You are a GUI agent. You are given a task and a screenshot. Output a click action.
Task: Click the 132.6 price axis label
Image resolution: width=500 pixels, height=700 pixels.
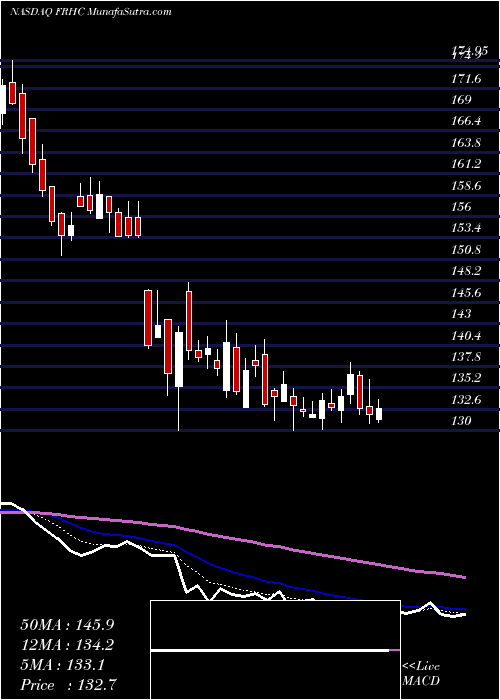[x=466, y=400]
